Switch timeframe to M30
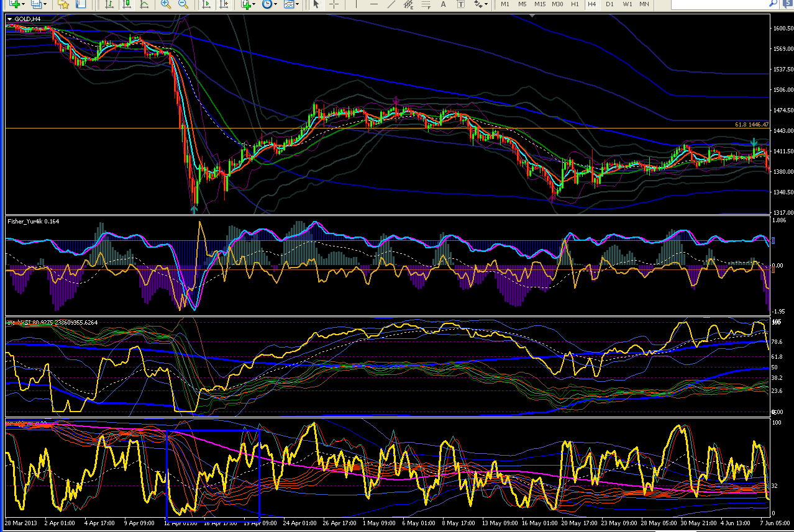 [557, 4]
